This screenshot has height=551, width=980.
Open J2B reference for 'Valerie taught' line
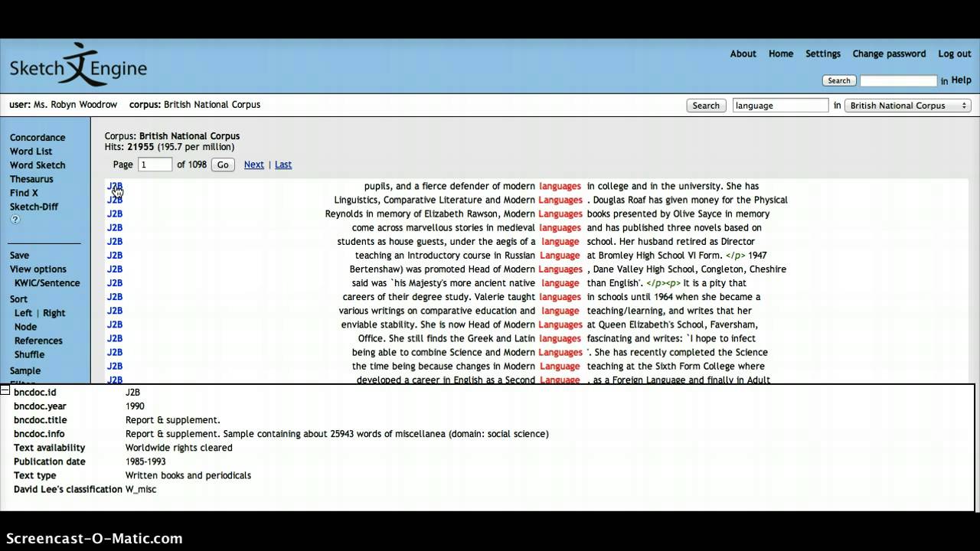click(115, 296)
